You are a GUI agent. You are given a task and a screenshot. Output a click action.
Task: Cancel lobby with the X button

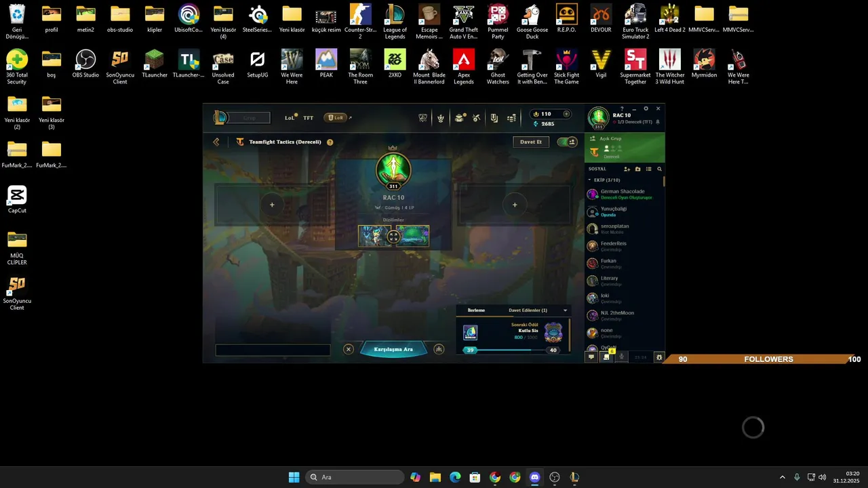(x=349, y=349)
